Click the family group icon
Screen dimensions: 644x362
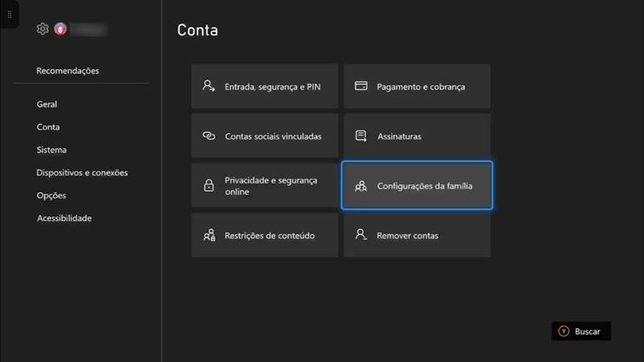(361, 187)
